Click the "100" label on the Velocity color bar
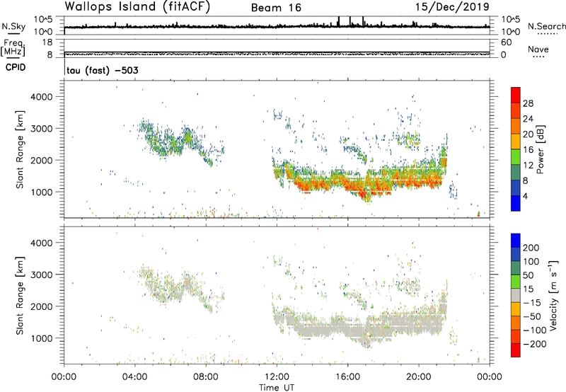Screen dimensions: 566x392 pos(531,262)
